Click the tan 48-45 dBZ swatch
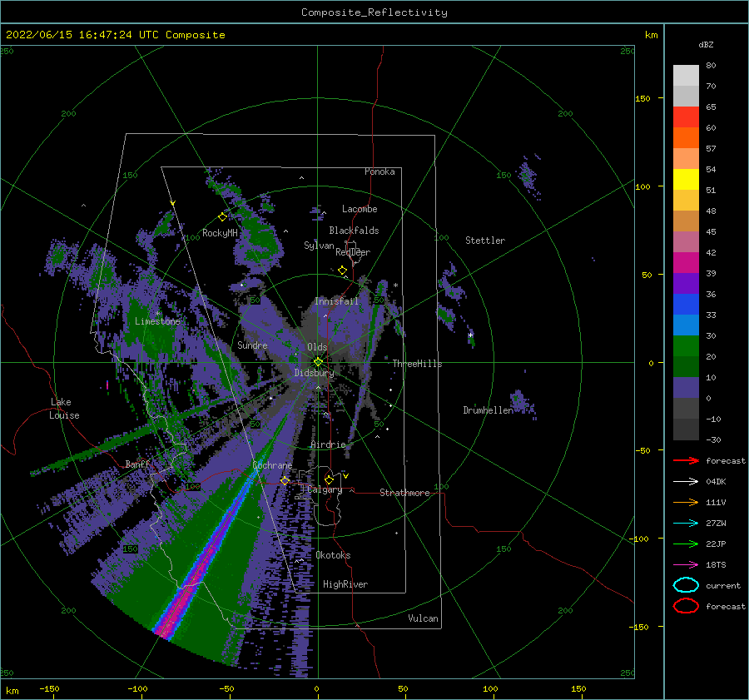 (686, 221)
